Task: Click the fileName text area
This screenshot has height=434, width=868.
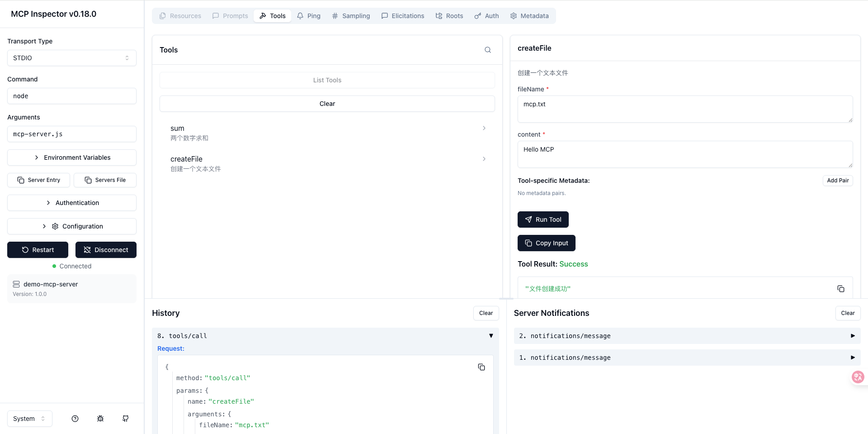Action: (x=685, y=109)
